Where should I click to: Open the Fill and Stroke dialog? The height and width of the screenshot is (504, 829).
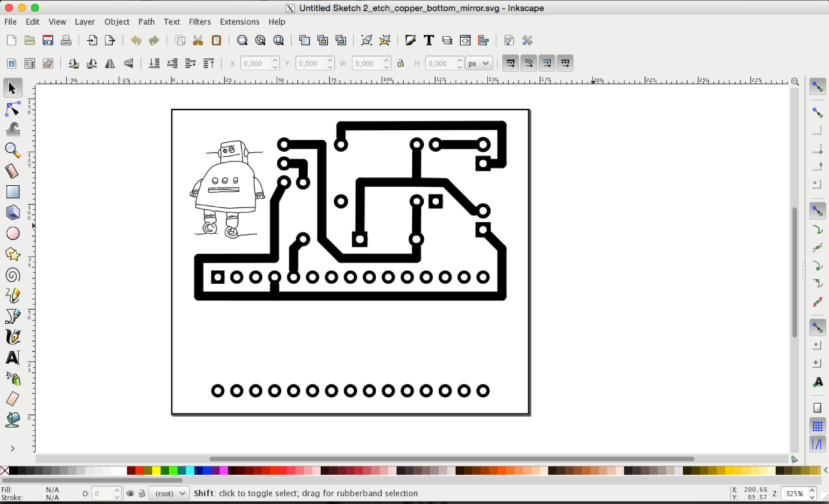(x=410, y=40)
